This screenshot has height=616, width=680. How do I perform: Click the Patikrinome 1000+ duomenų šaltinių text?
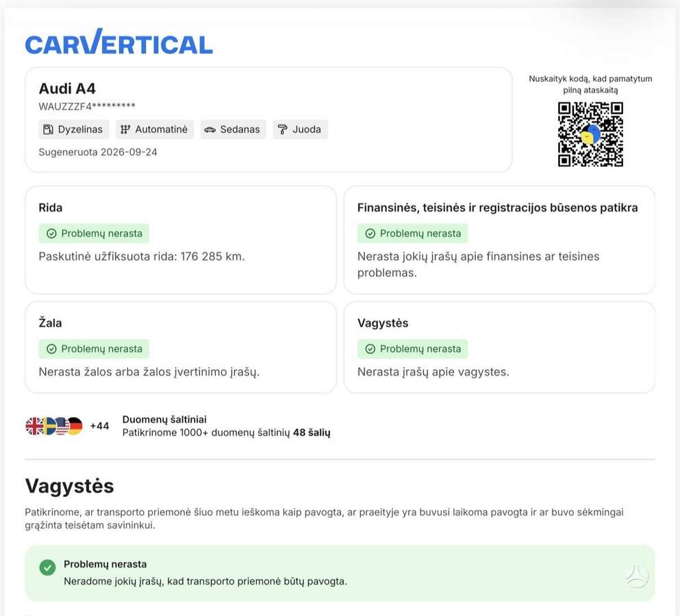(x=227, y=433)
